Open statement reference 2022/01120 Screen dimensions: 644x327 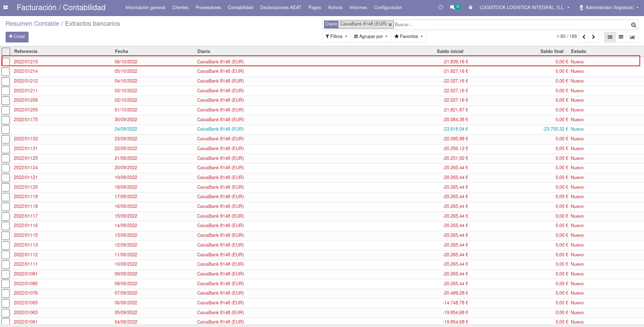click(26, 187)
